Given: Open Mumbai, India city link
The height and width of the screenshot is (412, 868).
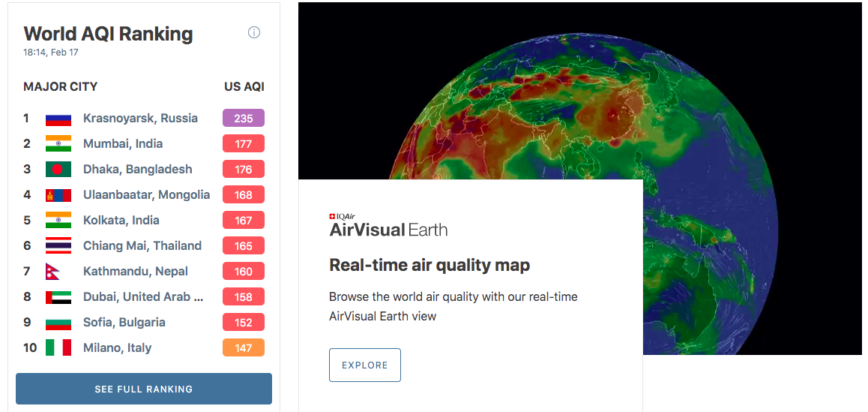Looking at the screenshot, I should 123,143.
